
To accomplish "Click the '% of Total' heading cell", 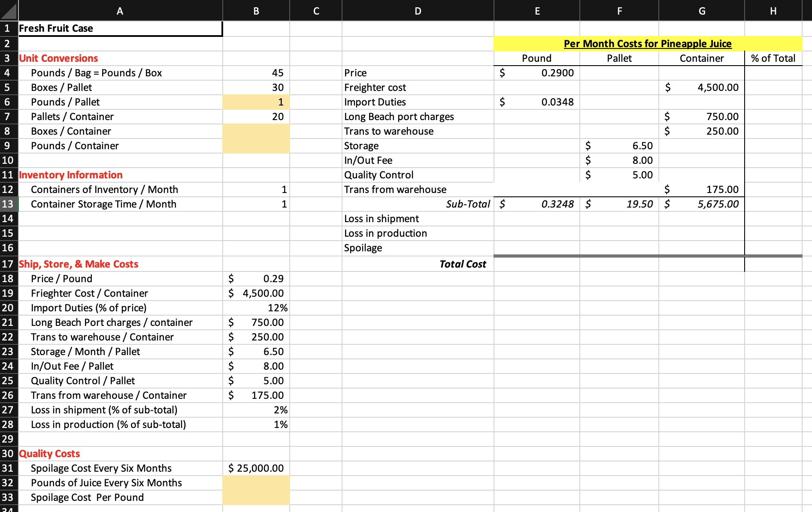I will (x=773, y=58).
